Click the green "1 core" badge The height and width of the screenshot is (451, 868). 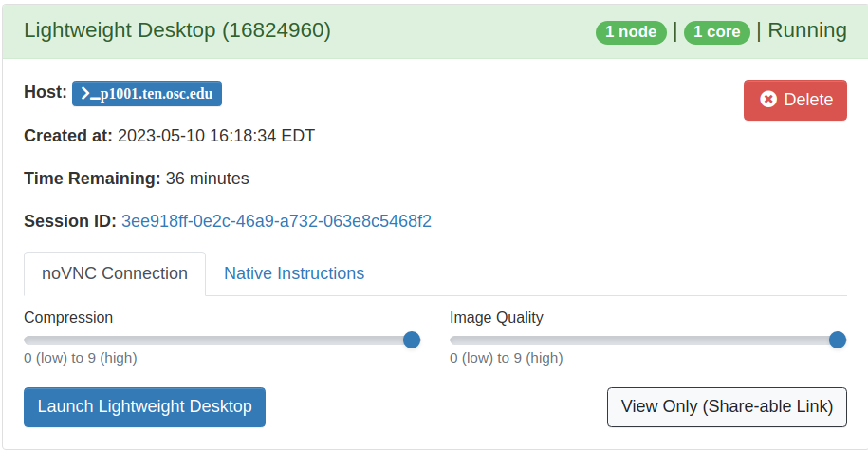(x=717, y=32)
